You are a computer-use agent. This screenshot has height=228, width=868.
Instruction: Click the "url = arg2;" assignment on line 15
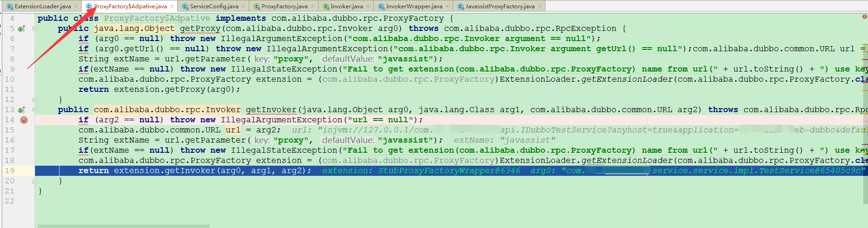pos(253,130)
